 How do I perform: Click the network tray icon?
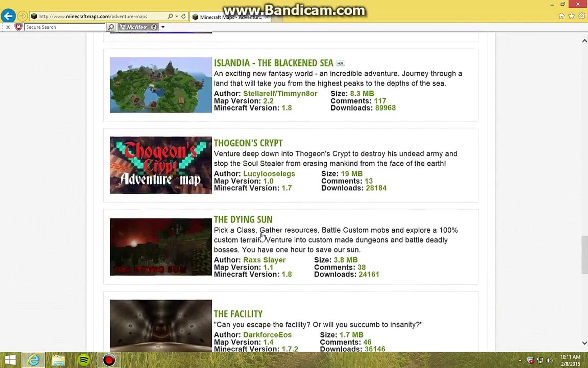pyautogui.click(x=540, y=360)
